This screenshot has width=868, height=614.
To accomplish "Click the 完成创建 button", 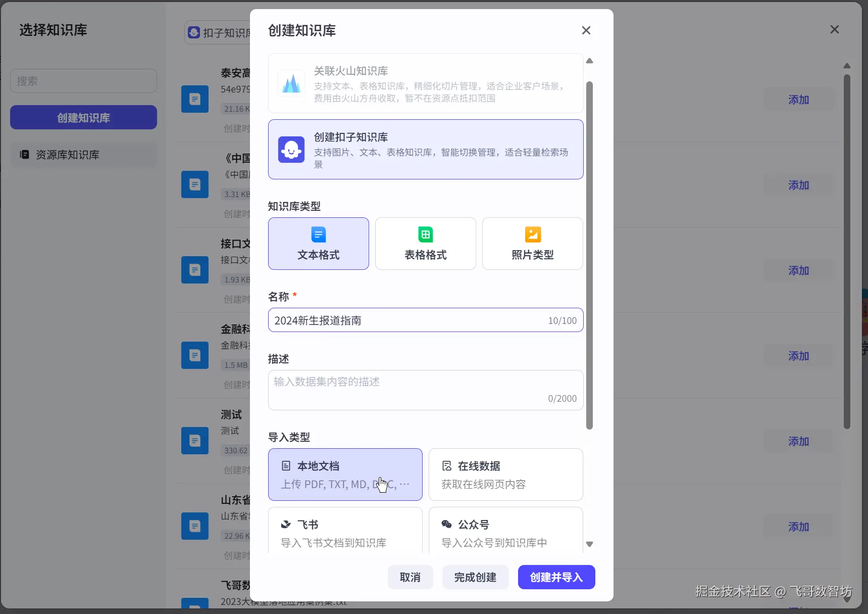I will point(475,577).
